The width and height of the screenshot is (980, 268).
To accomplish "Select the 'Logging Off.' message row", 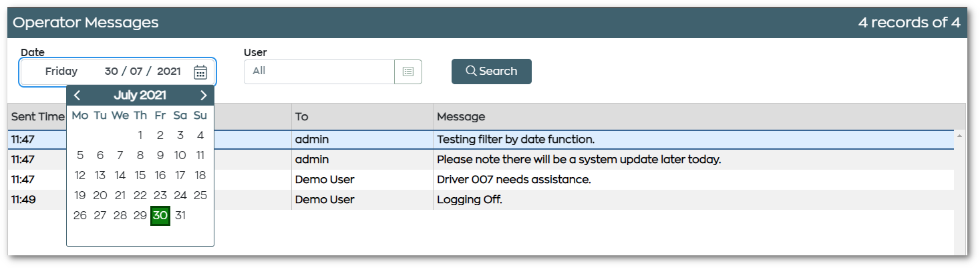I will coord(481,200).
